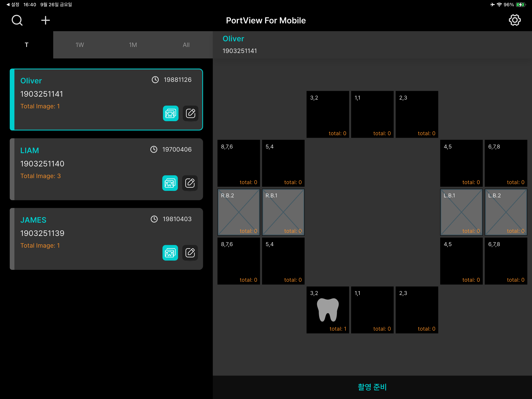Open JAMES's dental image gallery icon
The image size is (532, 399).
coord(170,253)
